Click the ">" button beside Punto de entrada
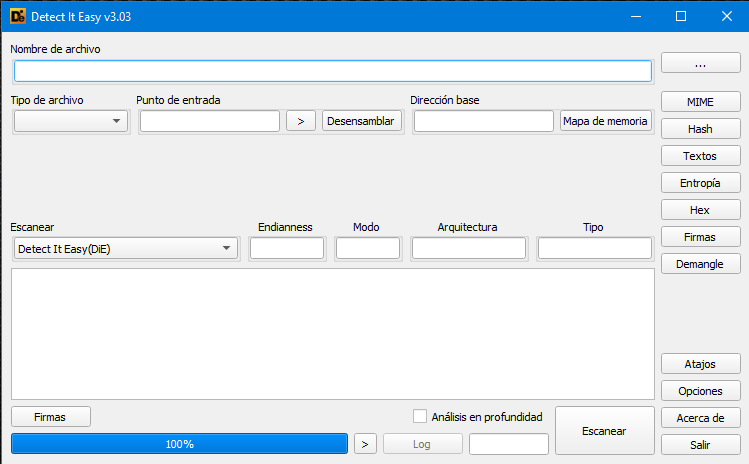This screenshot has height=464, width=749. 301,121
